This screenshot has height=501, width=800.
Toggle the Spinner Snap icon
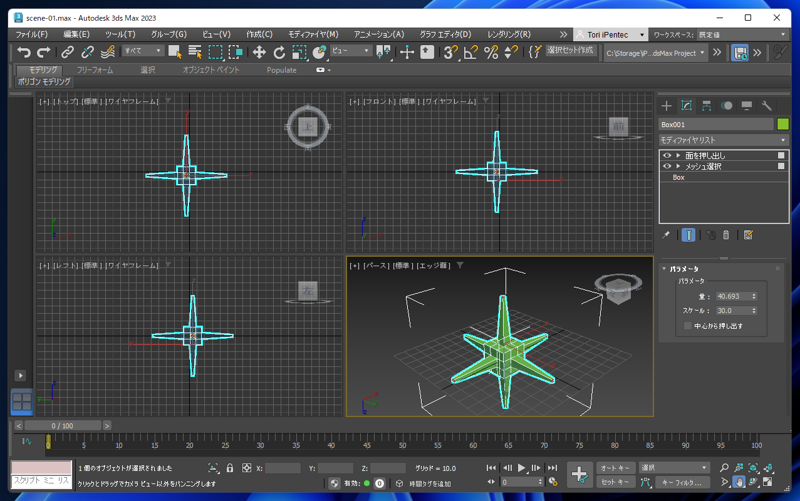pyautogui.click(x=511, y=52)
